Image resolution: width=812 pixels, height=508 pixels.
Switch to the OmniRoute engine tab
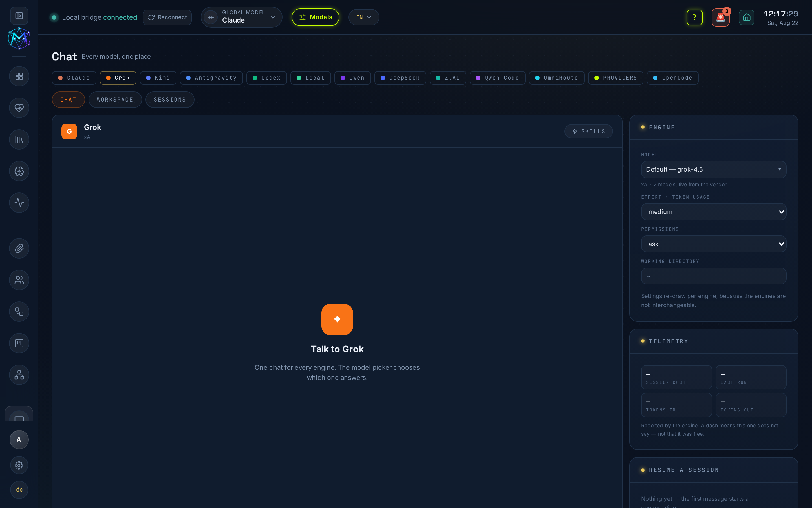coord(557,78)
